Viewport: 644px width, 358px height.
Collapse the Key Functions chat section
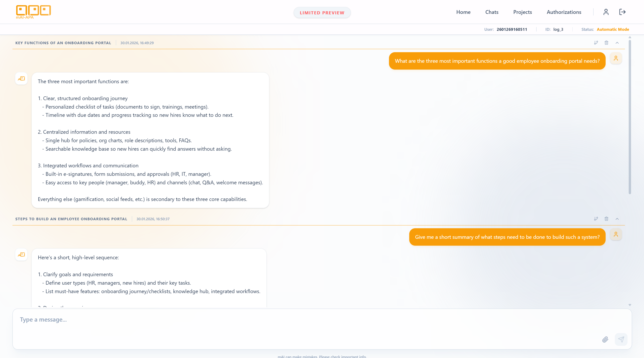click(x=617, y=43)
